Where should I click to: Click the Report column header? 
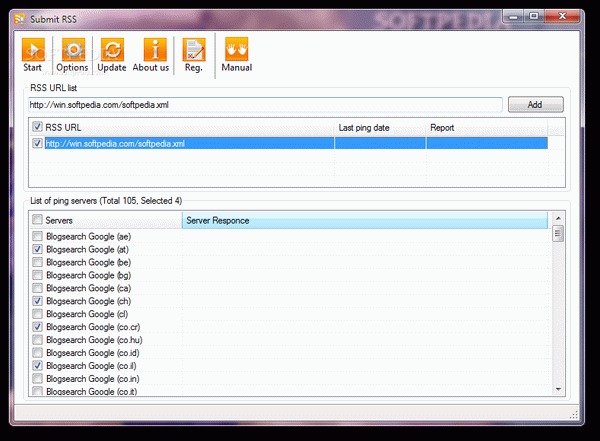click(x=486, y=127)
